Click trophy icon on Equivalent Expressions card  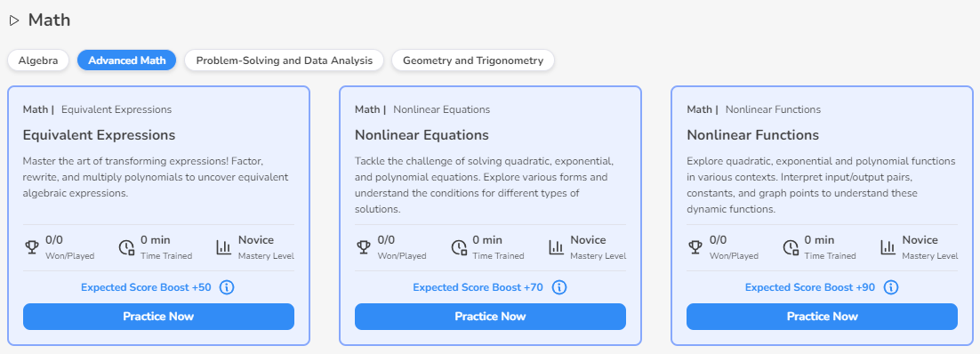[x=31, y=247]
